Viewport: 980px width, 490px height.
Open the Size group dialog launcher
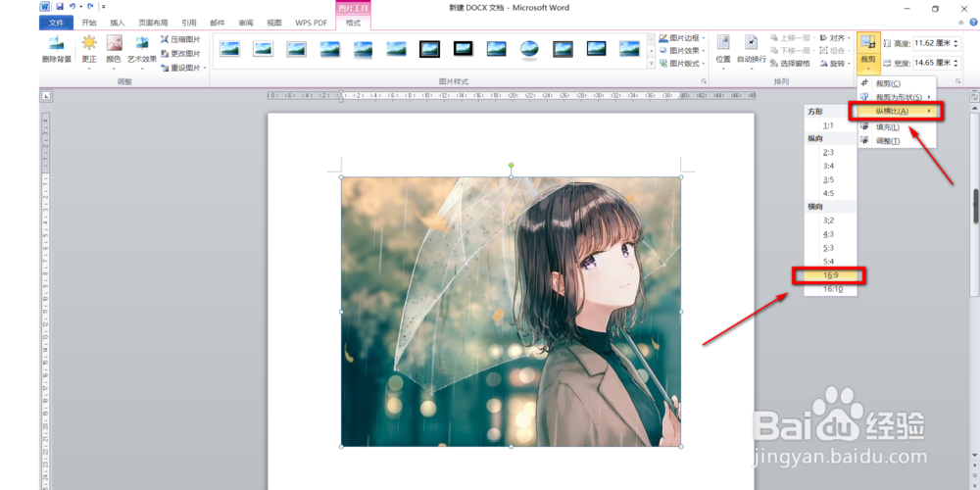[957, 82]
